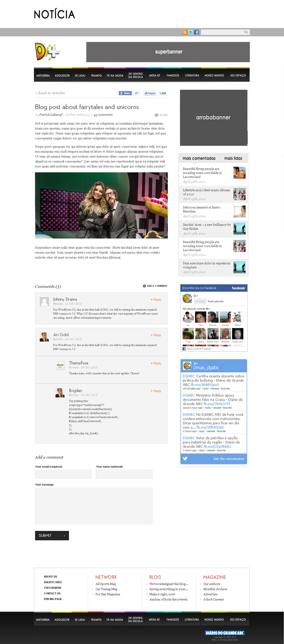Image resolution: width=284 pixels, height=644 pixels.
Task: Open the Twitter icon in top bar
Action: 191,32
